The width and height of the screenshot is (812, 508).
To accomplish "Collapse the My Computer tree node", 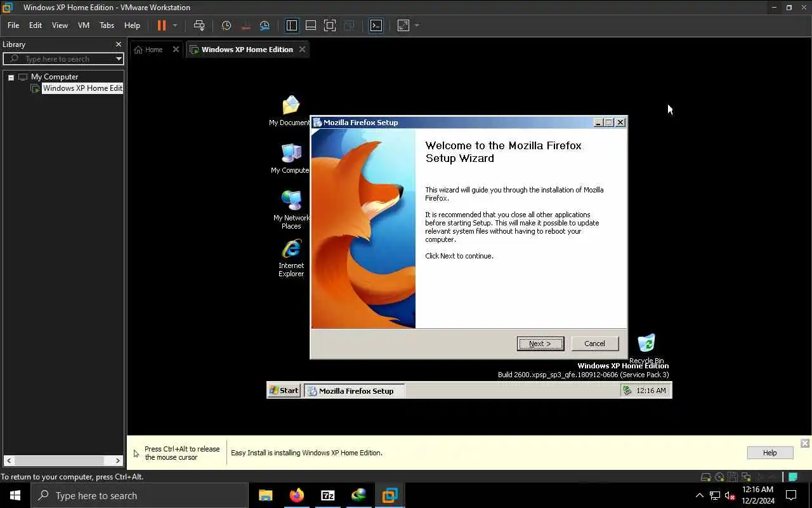I will pyautogui.click(x=11, y=77).
